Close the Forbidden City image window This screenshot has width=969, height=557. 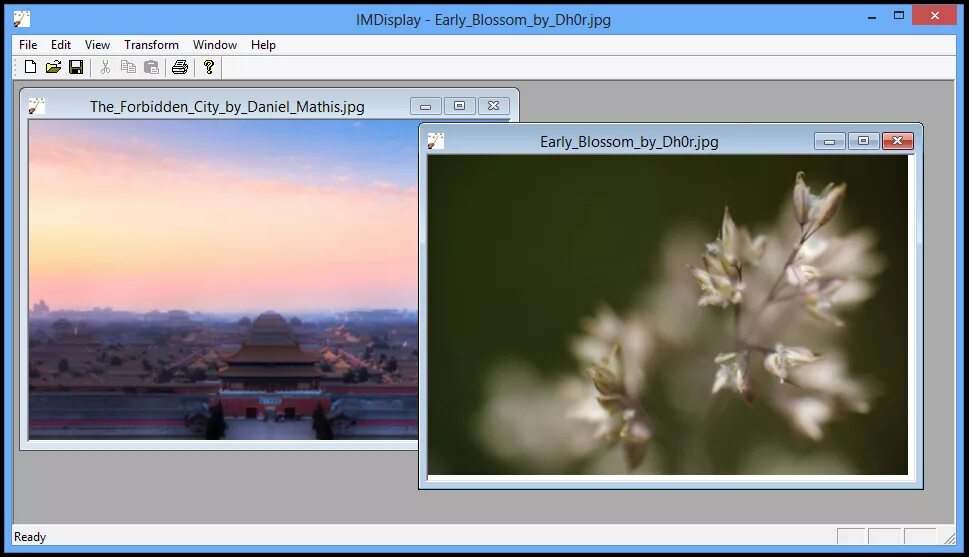493,106
